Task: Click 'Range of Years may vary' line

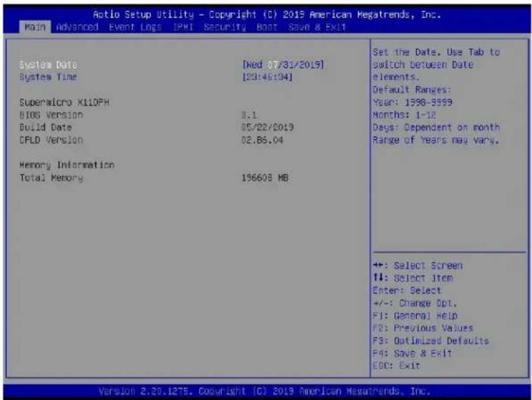Action: pos(436,140)
